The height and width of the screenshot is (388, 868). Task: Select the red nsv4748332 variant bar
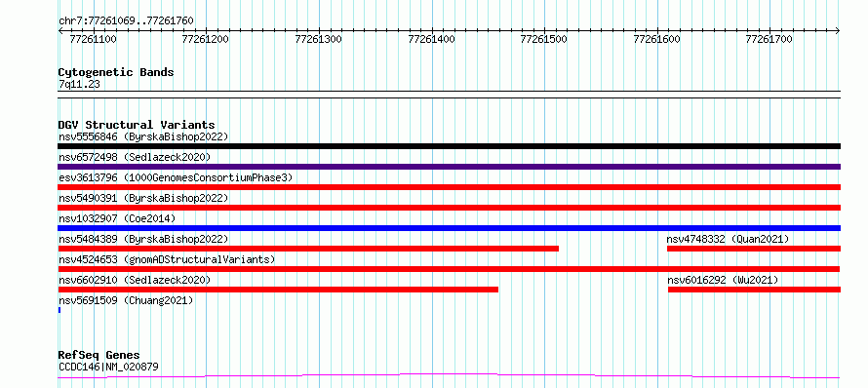click(754, 249)
